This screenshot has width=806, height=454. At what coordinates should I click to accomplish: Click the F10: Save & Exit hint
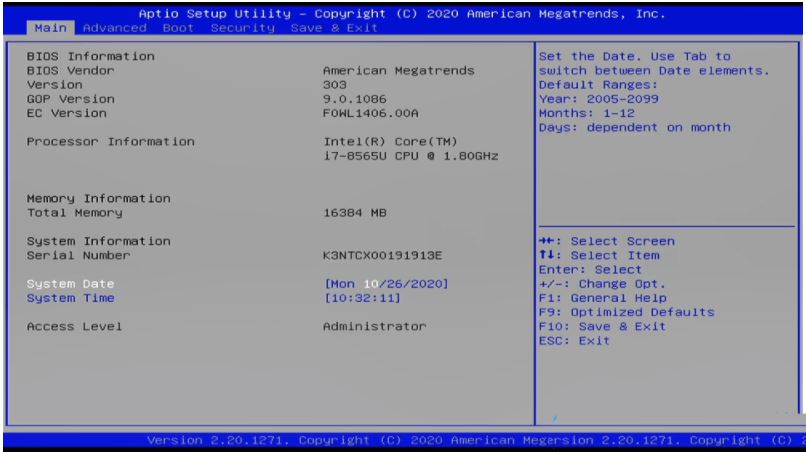click(x=602, y=326)
